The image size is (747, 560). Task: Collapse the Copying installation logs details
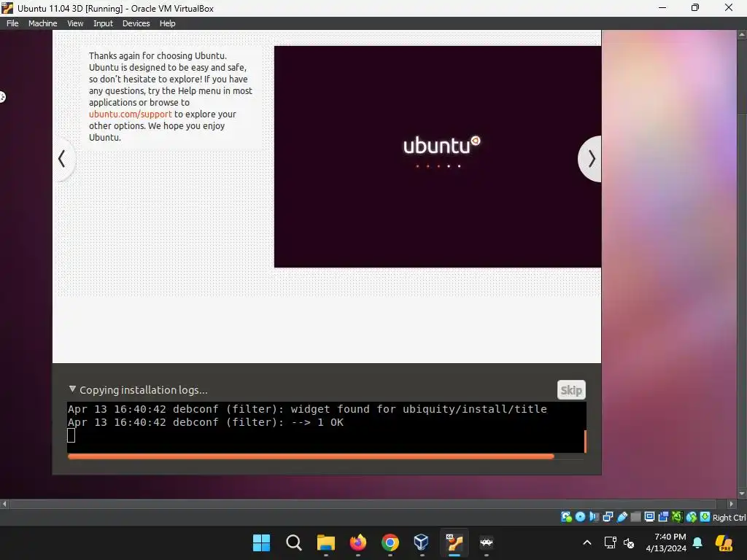tap(72, 389)
